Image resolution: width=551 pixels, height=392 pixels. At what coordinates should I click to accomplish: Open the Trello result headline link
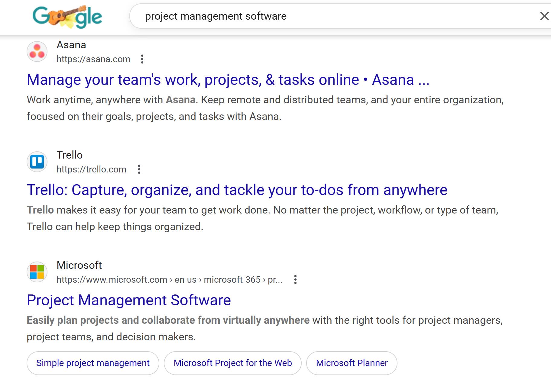point(237,190)
